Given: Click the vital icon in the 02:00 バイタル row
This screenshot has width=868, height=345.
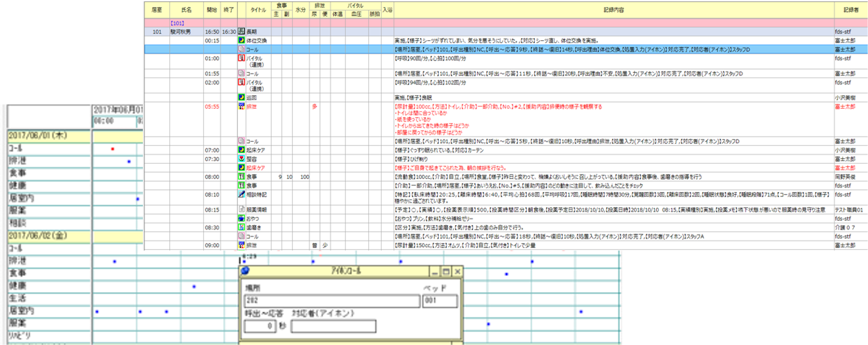Looking at the screenshot, I should click(x=241, y=82).
